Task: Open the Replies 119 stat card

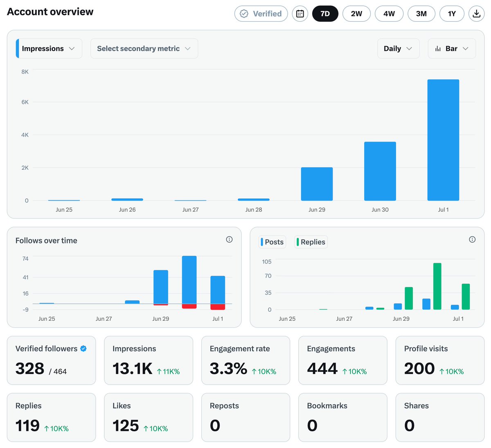Action: click(52, 417)
